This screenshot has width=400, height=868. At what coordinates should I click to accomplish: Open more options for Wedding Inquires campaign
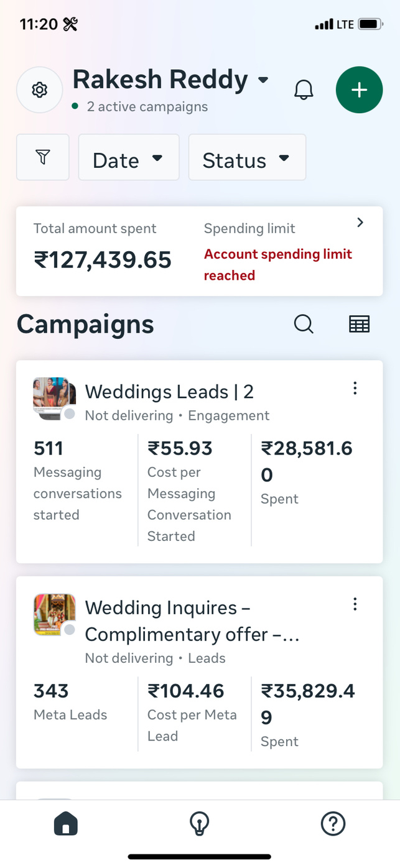pyautogui.click(x=355, y=604)
